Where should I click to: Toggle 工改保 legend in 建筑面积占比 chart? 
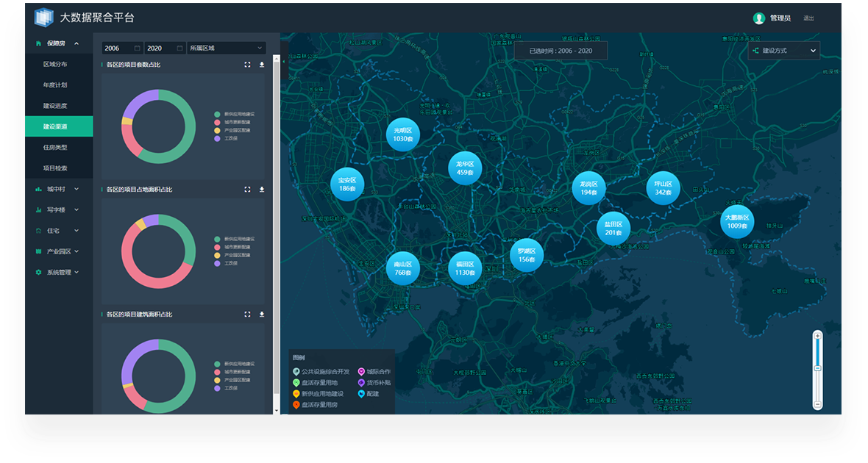pyautogui.click(x=226, y=388)
